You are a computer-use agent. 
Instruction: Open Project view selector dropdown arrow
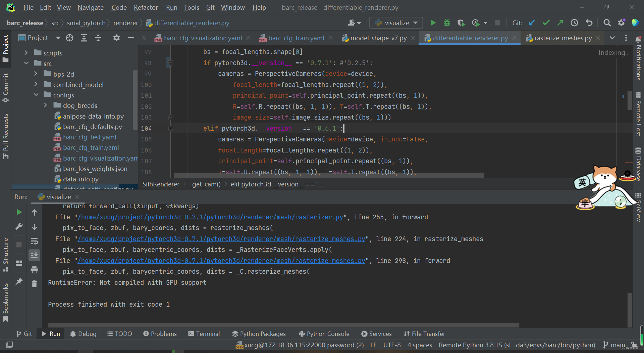(x=58, y=38)
